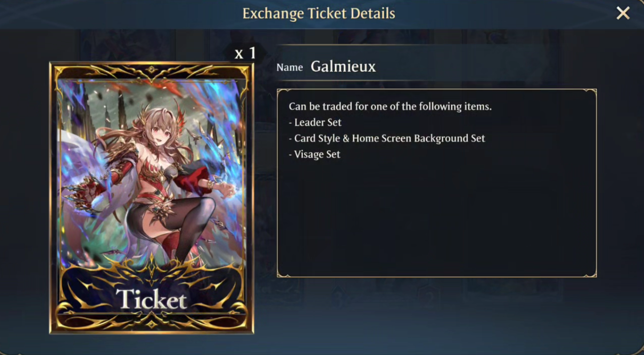
Task: Click the gold ornament below Ticket text
Action: (151, 322)
